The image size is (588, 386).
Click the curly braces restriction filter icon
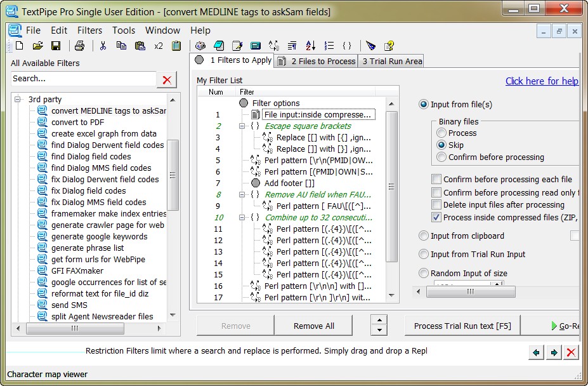[x=347, y=46]
